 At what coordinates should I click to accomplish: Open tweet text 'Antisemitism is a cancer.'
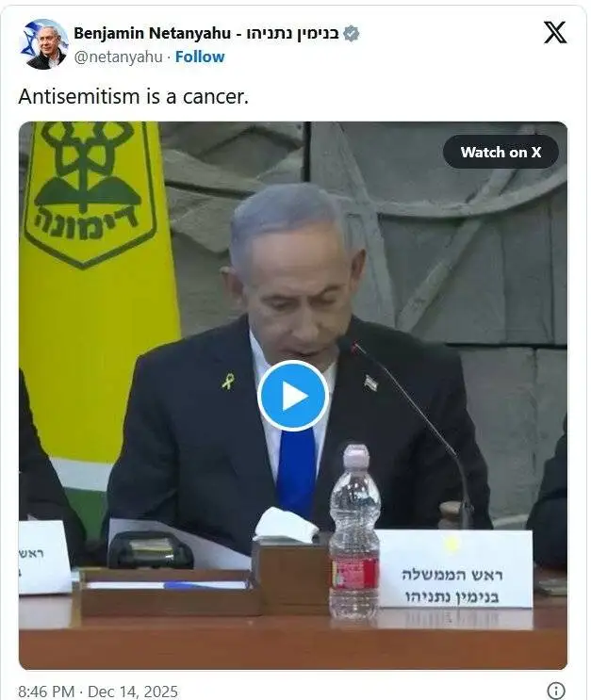(134, 96)
